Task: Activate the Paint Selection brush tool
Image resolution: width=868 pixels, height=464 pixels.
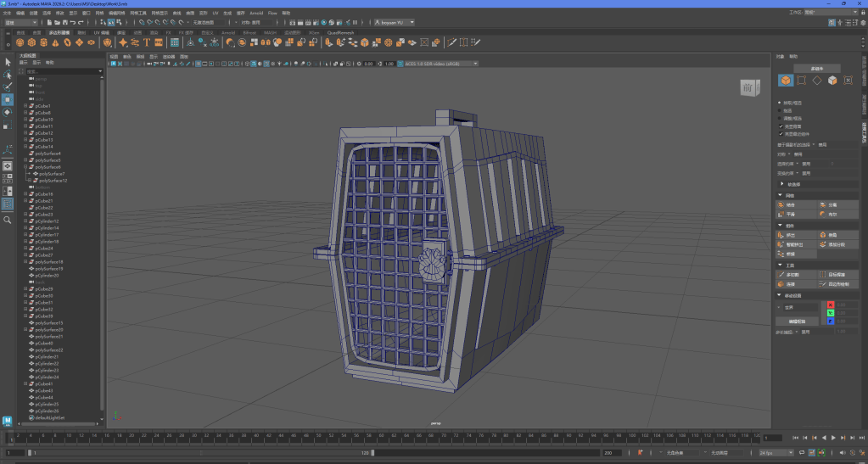Action: 8,87
